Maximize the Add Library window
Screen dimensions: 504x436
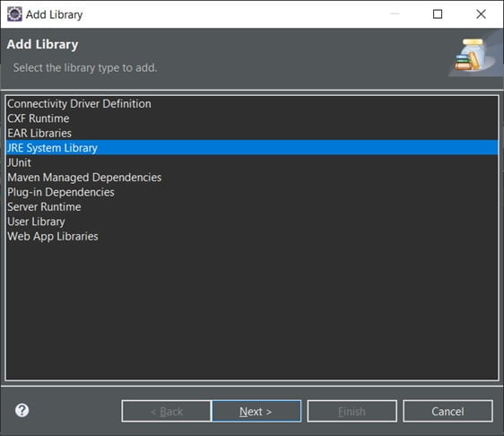[438, 14]
